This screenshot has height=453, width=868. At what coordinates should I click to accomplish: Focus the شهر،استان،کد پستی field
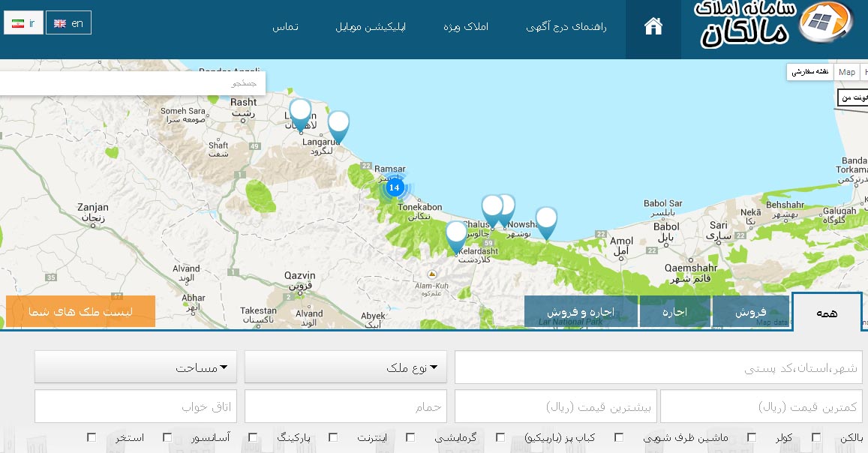click(658, 367)
